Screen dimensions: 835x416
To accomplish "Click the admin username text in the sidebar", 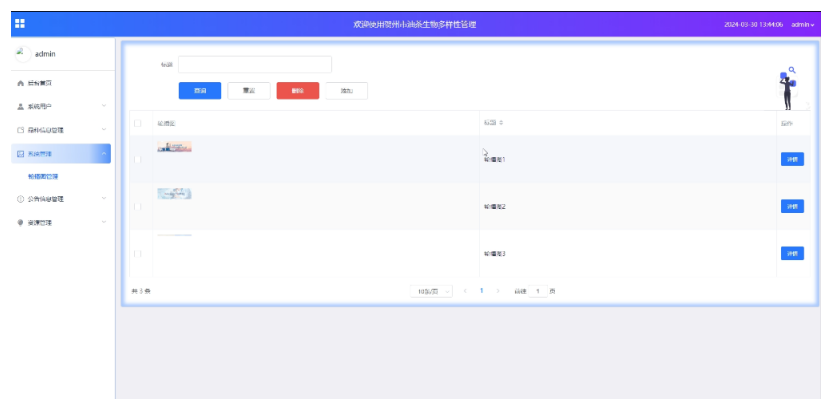I will tap(45, 54).
